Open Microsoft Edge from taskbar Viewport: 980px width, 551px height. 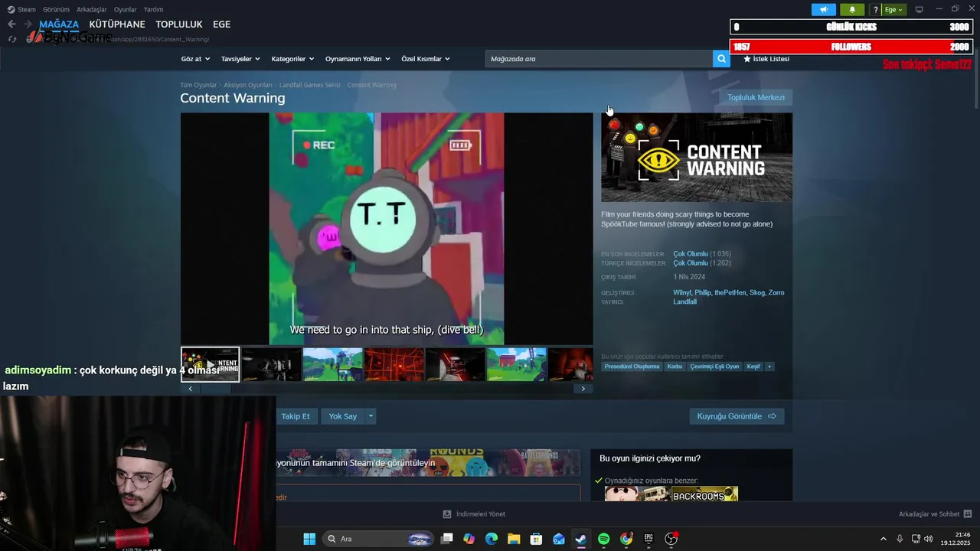(492, 539)
